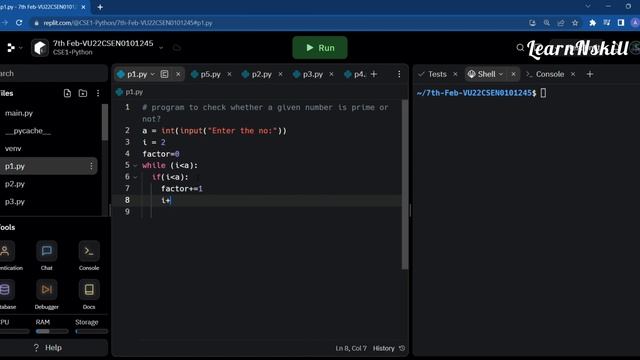Click the browser zoom magnifier icon
This screenshot has width=640, height=360.
tap(547, 23)
